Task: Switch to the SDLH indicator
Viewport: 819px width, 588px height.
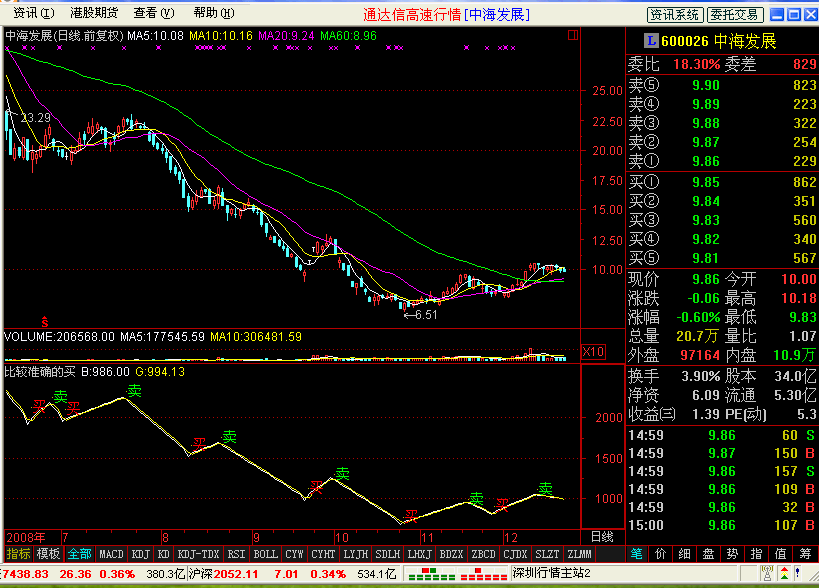Action: tap(388, 554)
